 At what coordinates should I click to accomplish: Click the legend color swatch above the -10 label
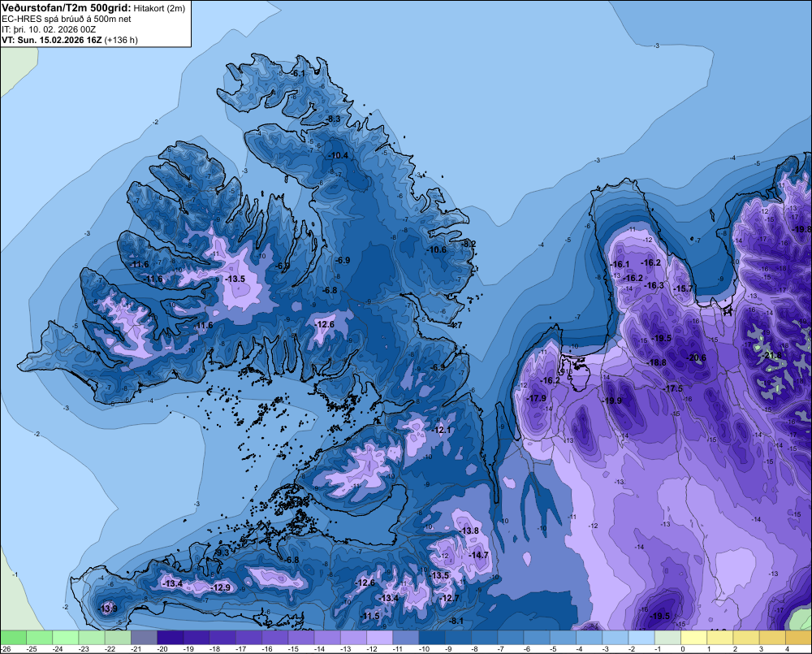[x=431, y=637]
